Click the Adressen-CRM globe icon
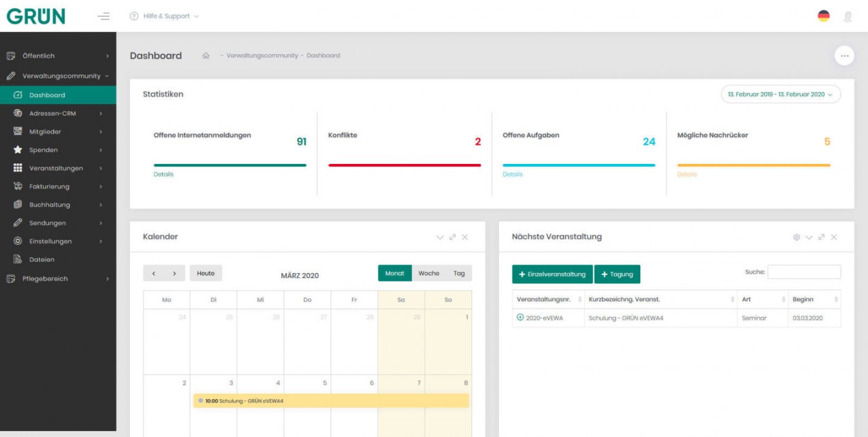 17,113
